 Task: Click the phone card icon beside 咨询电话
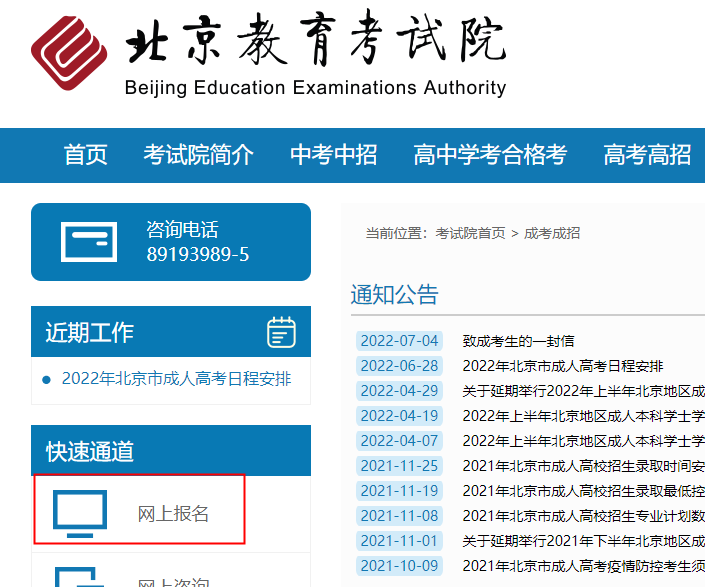[x=89, y=242]
